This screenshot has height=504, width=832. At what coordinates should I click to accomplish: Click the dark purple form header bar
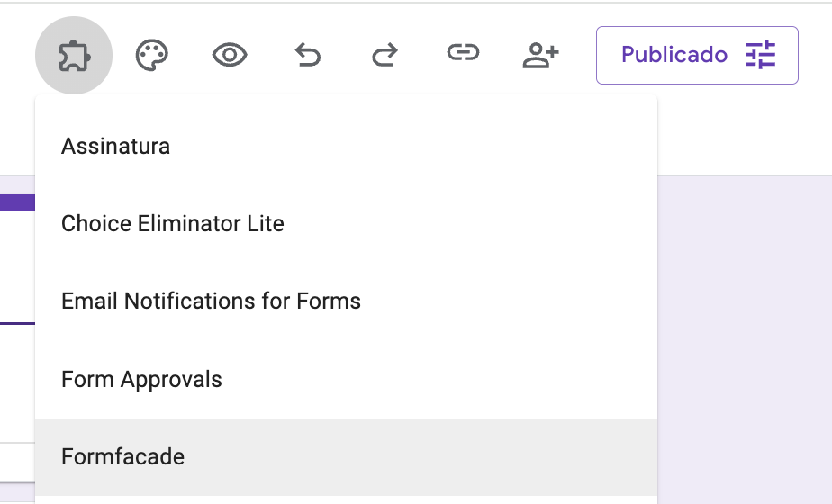tap(17, 202)
